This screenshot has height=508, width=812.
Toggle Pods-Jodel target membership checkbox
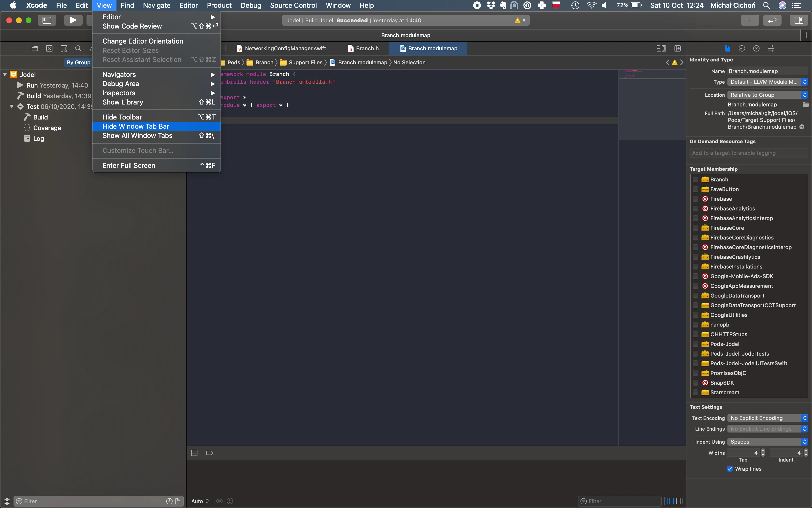(x=696, y=344)
